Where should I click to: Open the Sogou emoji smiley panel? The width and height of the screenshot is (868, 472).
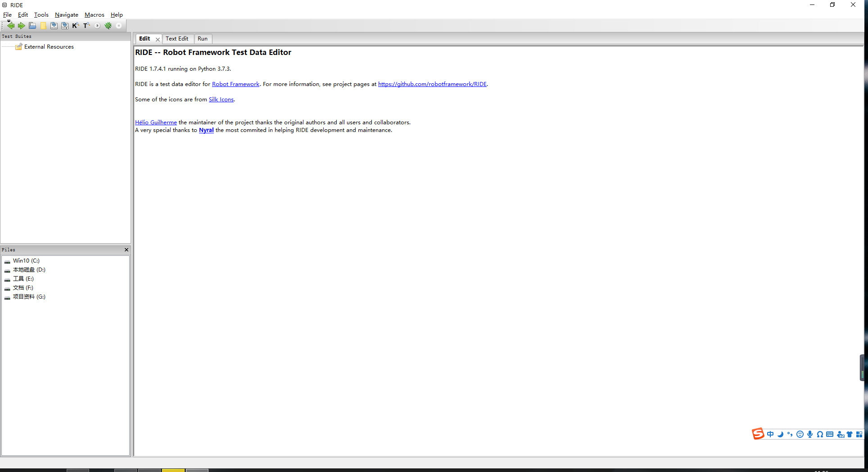[x=800, y=434]
